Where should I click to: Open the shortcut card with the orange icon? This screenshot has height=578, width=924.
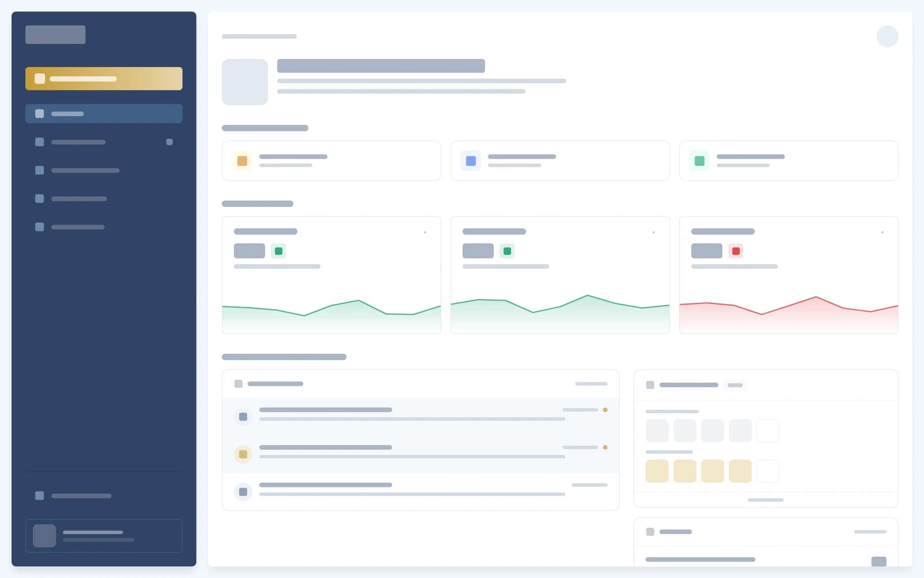(331, 161)
